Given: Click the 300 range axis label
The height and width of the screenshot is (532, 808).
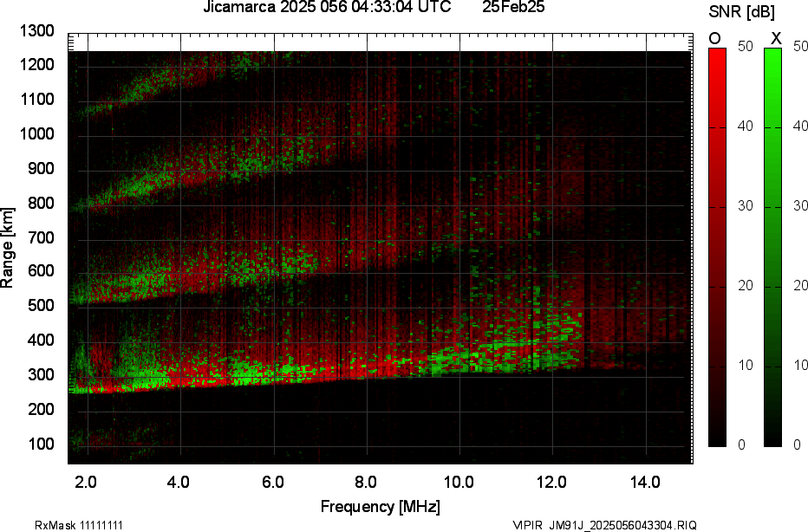Looking at the screenshot, I should [x=40, y=375].
